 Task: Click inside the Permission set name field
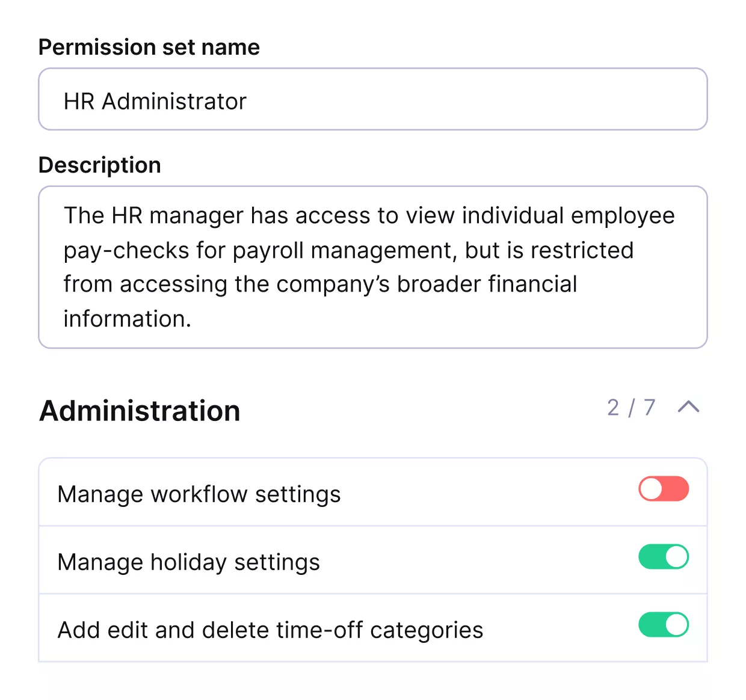373,99
